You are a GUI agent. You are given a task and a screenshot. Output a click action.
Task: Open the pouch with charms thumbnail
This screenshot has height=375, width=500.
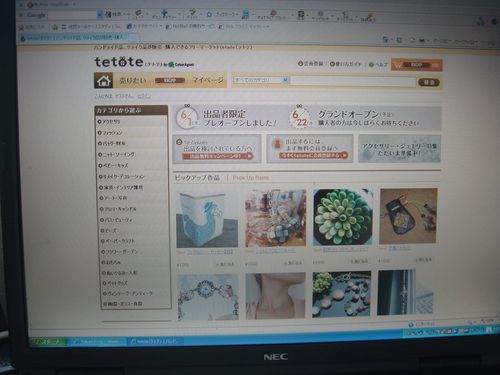(408, 216)
